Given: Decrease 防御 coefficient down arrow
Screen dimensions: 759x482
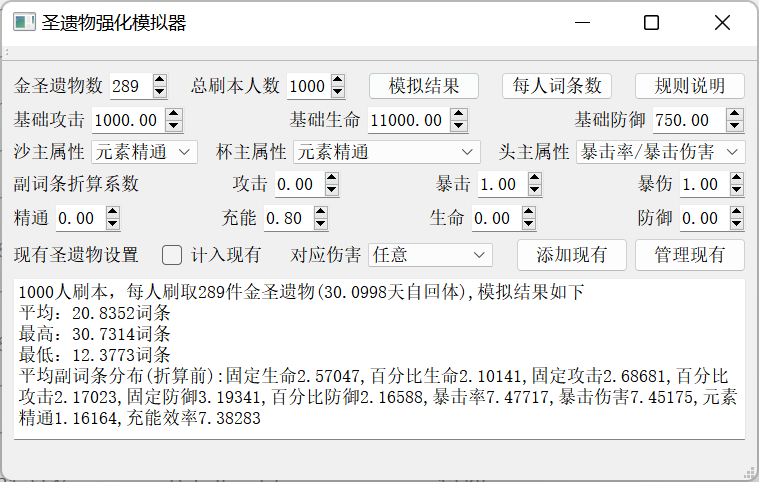Looking at the screenshot, I should pos(737,224).
